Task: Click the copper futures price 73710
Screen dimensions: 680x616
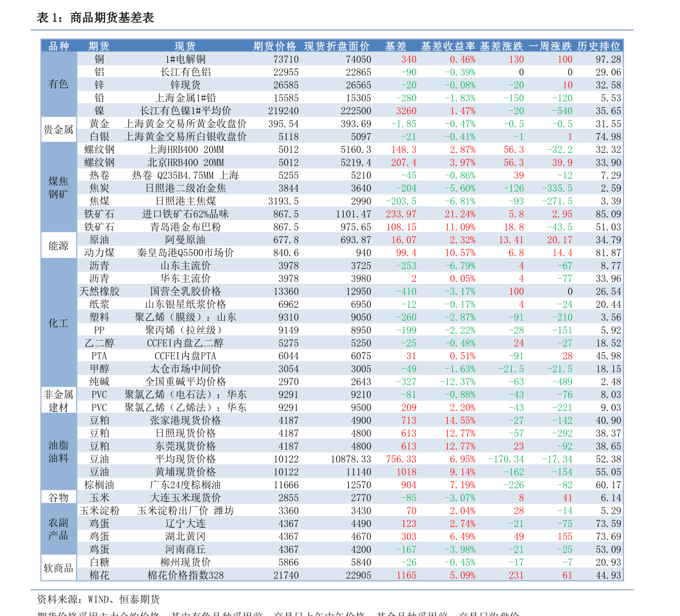Action: point(286,59)
